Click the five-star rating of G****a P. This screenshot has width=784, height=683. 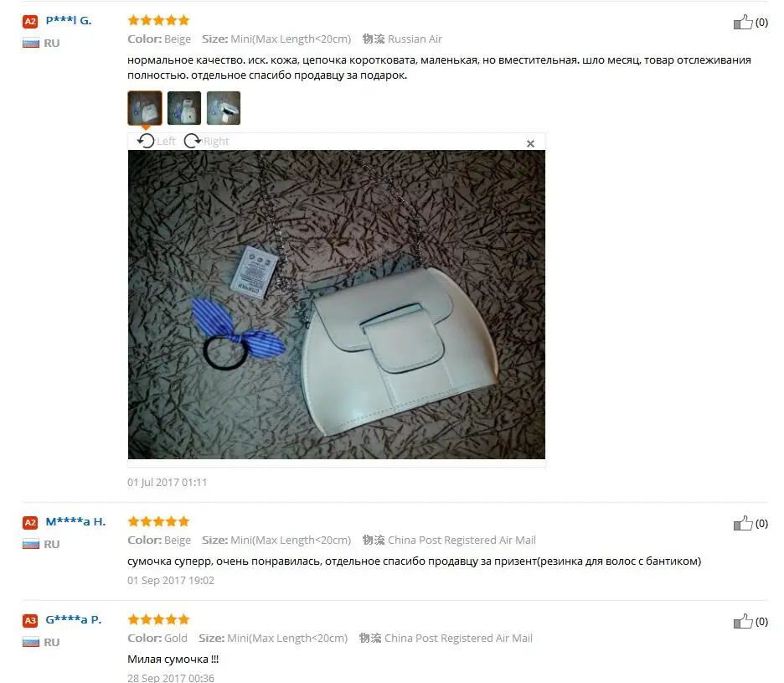[x=158, y=620]
